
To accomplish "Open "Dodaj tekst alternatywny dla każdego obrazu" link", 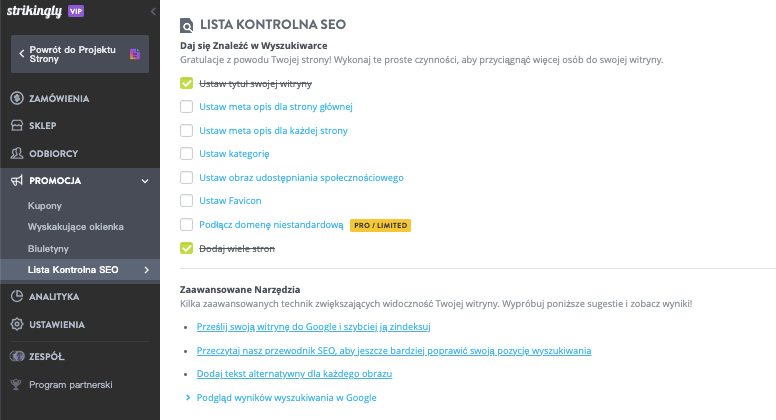I will click(x=295, y=374).
